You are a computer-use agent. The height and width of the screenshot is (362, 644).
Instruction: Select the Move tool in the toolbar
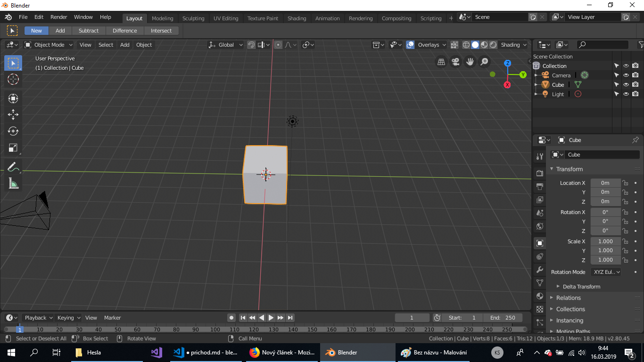[13, 115]
